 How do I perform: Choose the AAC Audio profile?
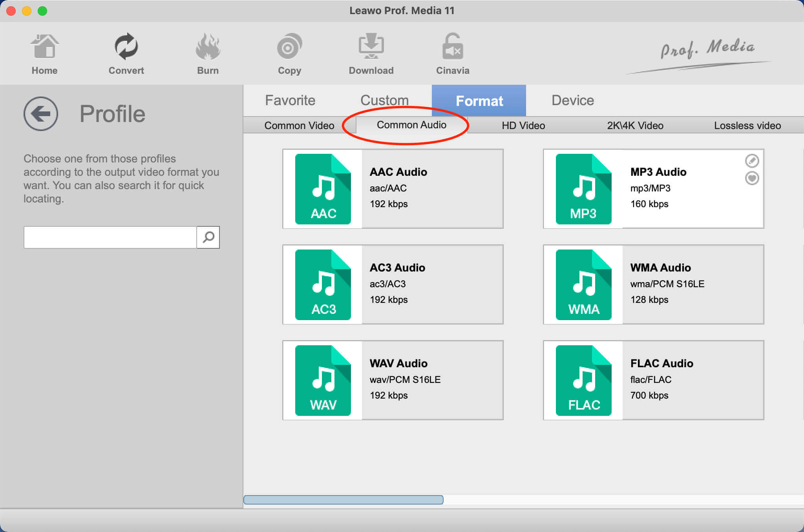pyautogui.click(x=393, y=189)
